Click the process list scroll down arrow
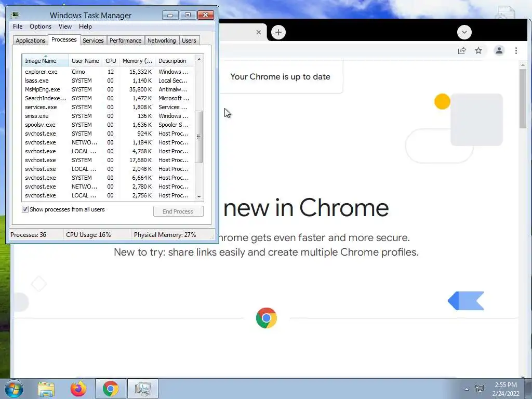Viewport: 532px width, 399px height. [x=199, y=196]
